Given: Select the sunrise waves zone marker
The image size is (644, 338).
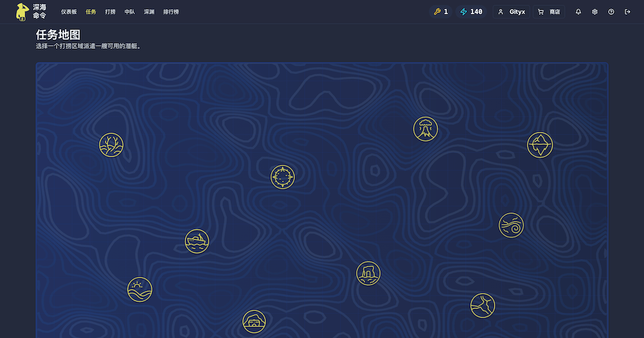Looking at the screenshot, I should (x=140, y=289).
